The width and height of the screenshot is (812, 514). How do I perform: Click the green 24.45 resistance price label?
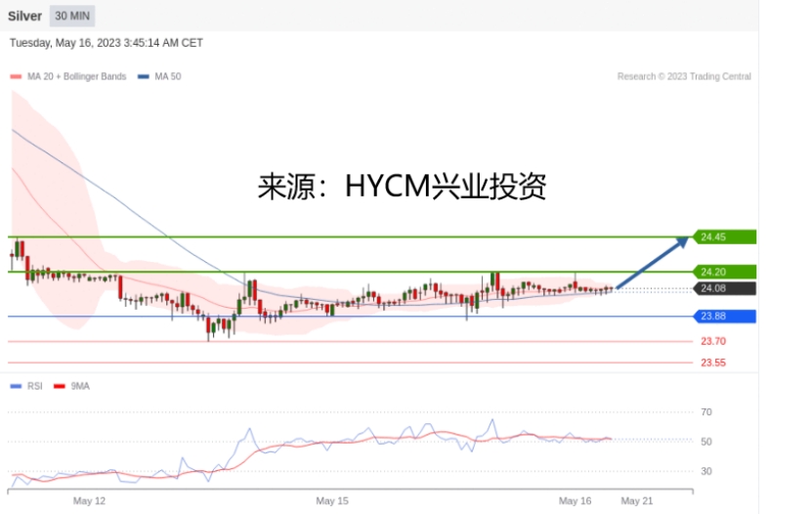pos(724,236)
